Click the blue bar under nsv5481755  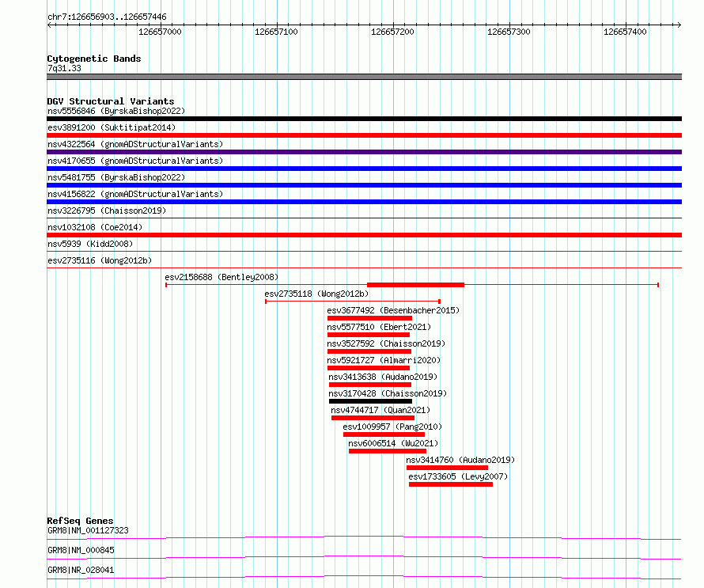[364, 185]
